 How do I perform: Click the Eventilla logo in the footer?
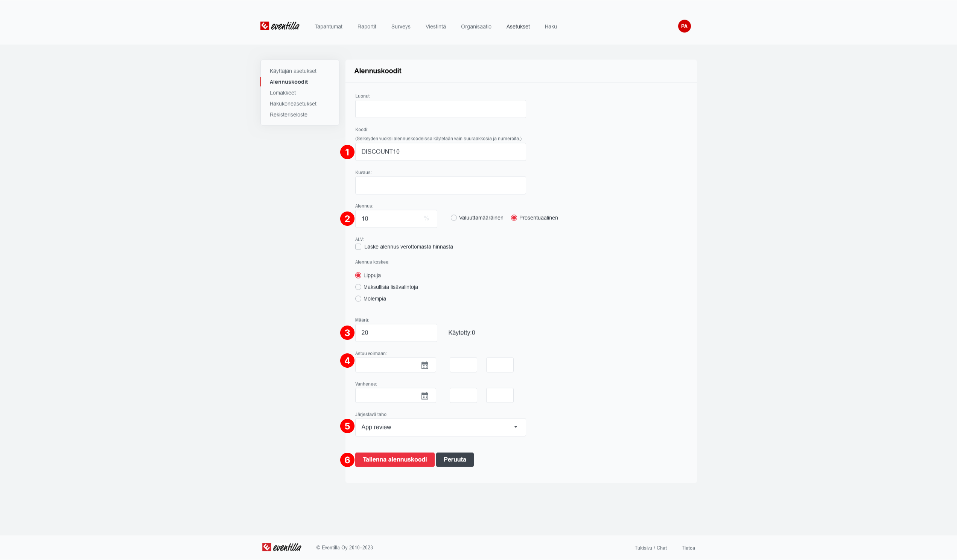281,547
